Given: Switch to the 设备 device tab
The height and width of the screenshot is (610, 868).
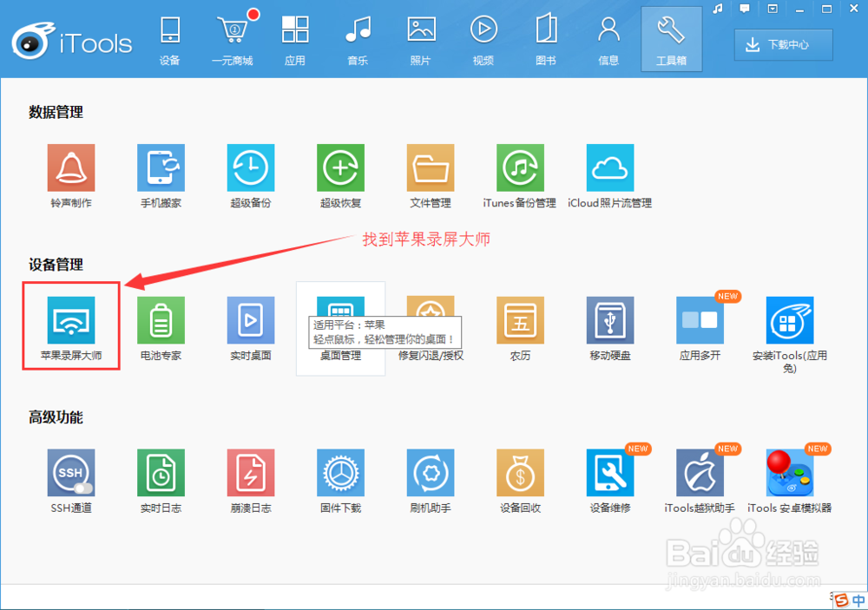Looking at the screenshot, I should 170,40.
